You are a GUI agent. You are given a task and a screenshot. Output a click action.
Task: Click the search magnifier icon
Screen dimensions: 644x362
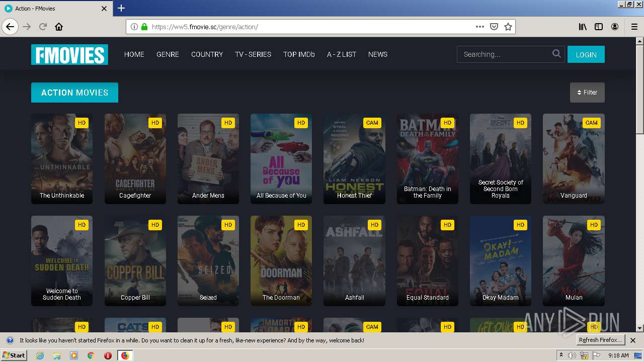pyautogui.click(x=556, y=53)
